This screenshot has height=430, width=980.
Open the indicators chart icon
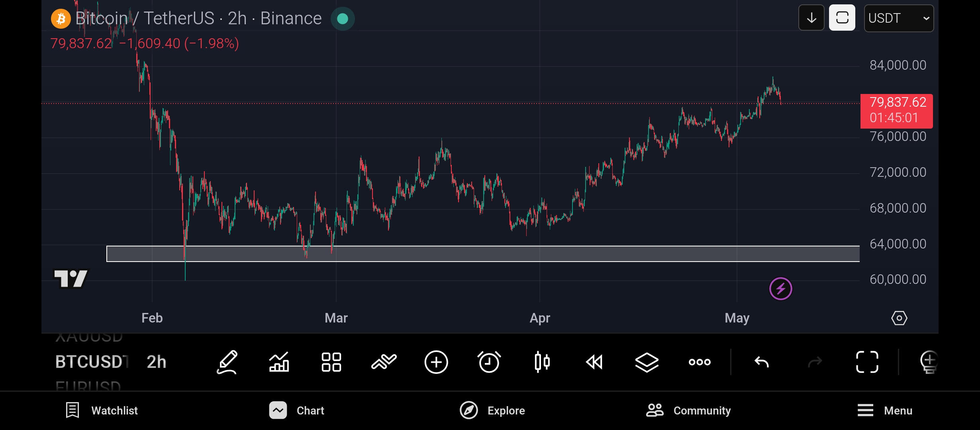[279, 362]
